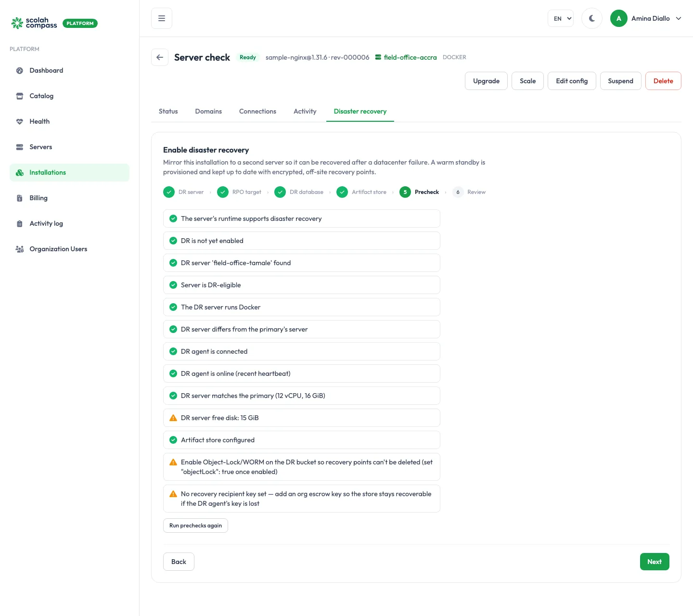
Task: Toggle dark mode moon icon
Action: coord(592,18)
